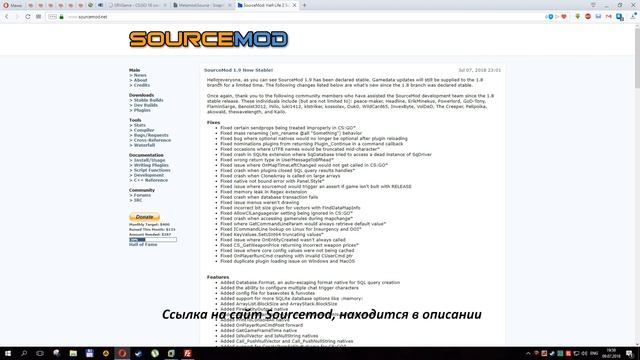Click the red adblock extension icon
Image resolution: width=640 pixels, height=360 pixels.
click(x=588, y=17)
